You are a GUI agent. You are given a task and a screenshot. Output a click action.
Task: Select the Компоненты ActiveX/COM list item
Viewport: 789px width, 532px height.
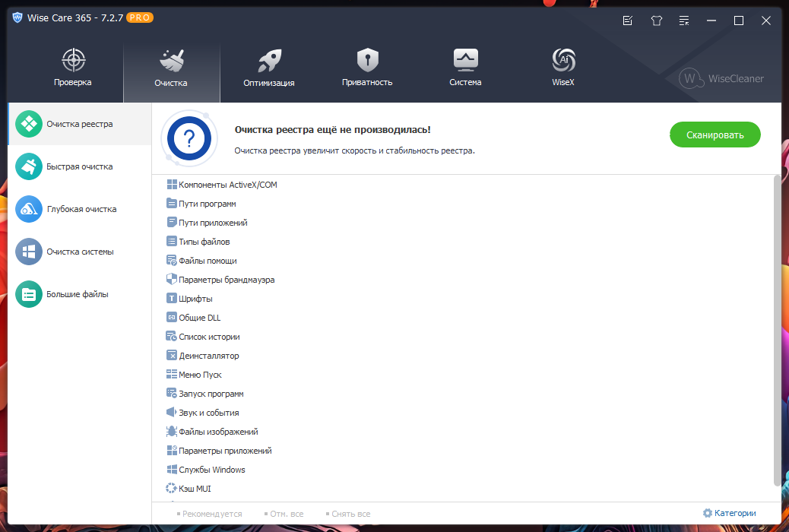pyautogui.click(x=222, y=185)
